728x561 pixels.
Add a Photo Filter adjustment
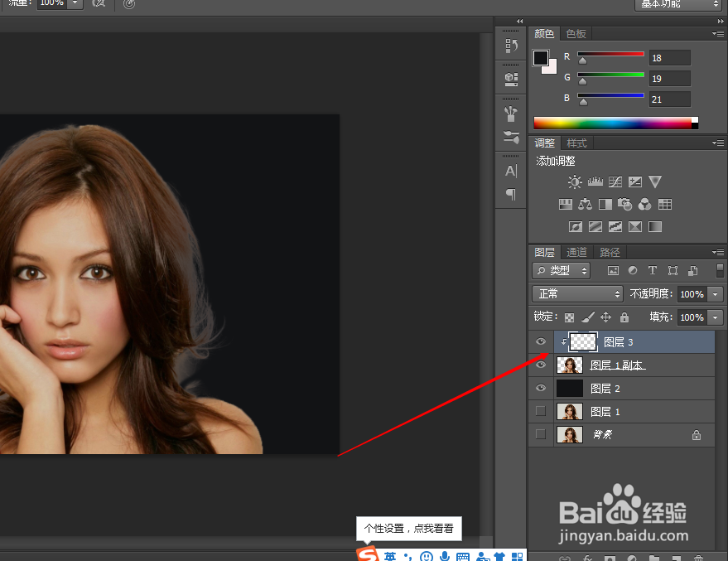click(x=625, y=204)
